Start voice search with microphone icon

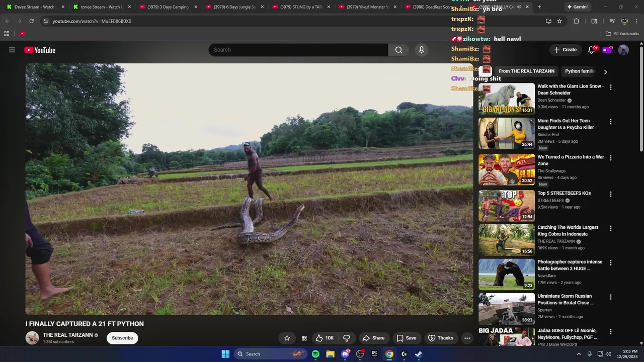pos(422,50)
